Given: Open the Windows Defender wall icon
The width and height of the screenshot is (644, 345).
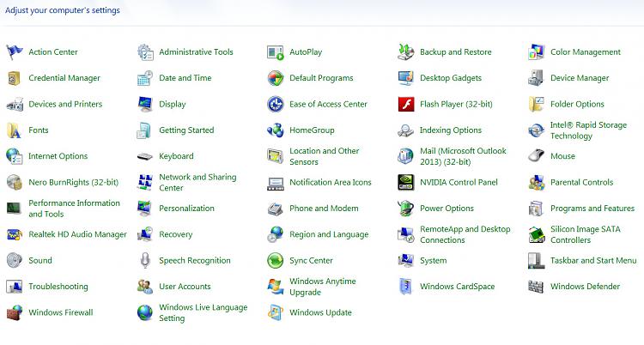Looking at the screenshot, I should click(x=536, y=287).
